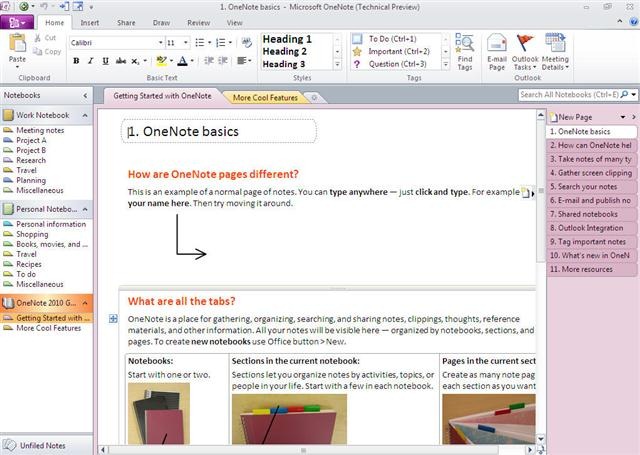Click the Paste icon in Clipboard
Viewport: 640px width, 455px height.
click(18, 43)
